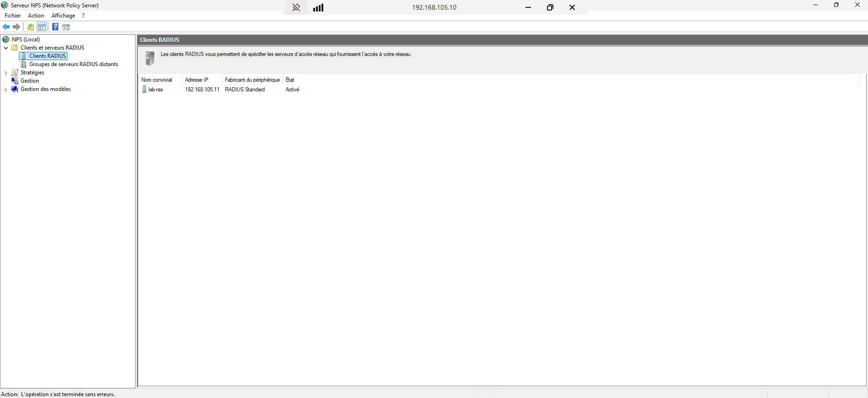Click the blue Help toolbar icon
This screenshot has height=398, width=868.
[55, 27]
